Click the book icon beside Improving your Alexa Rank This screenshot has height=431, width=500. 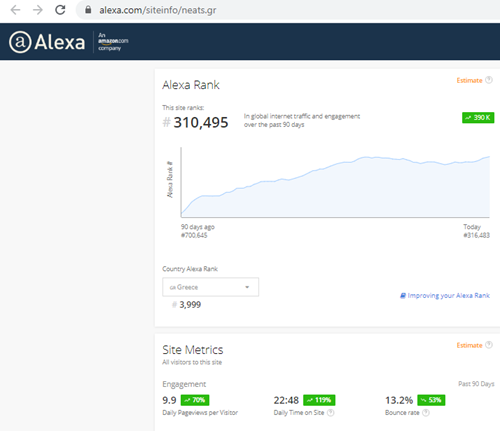(x=403, y=295)
